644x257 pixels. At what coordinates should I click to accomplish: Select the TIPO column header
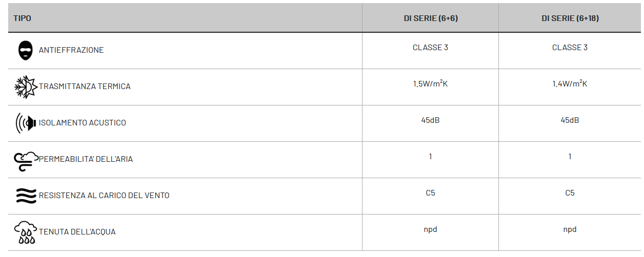coord(22,18)
